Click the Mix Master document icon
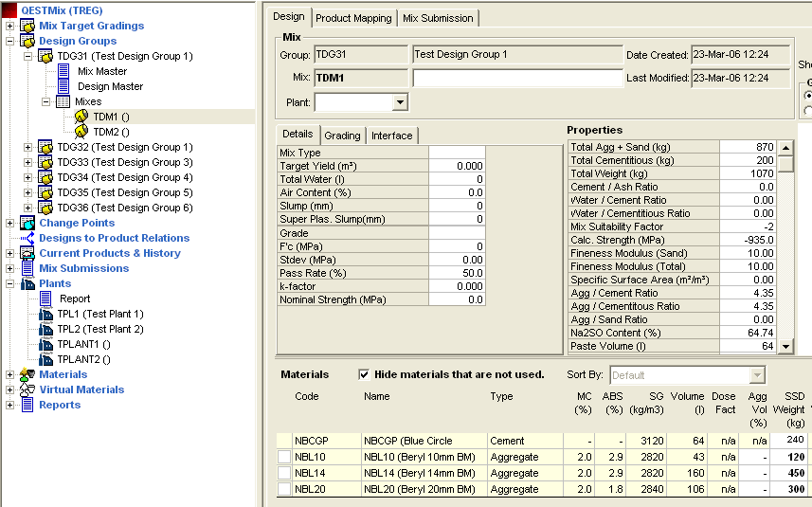This screenshot has width=812, height=507. (x=64, y=71)
